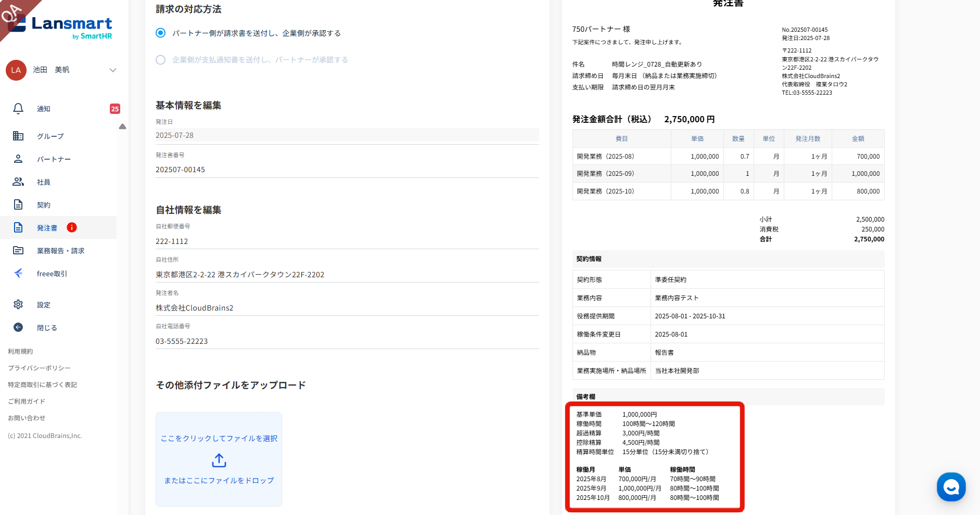Image resolution: width=980 pixels, height=515 pixels.
Task: Click the 2025-08-01 - 2025-10-31 period value
Action: [690, 316]
